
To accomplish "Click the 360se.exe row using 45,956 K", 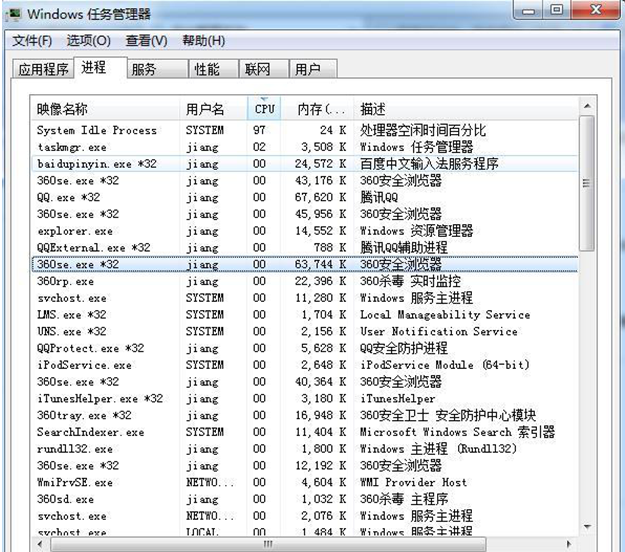I will pyautogui.click(x=305, y=214).
